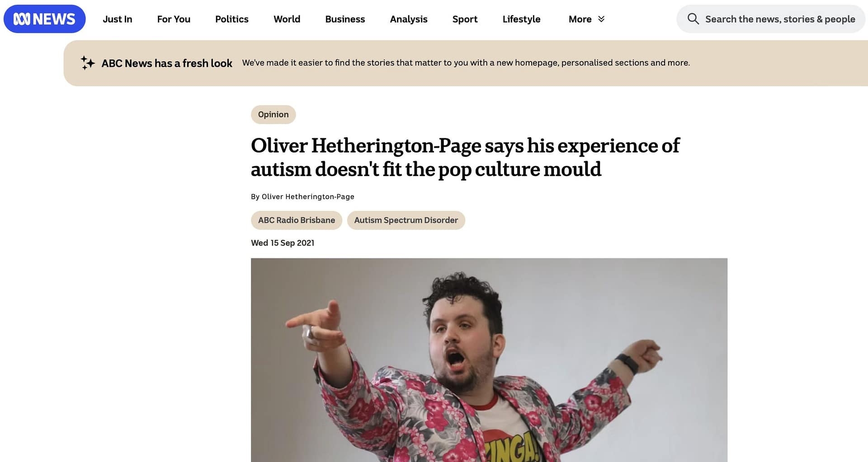The height and width of the screenshot is (462, 868).
Task: Click the search magnifier icon
Action: (x=693, y=19)
